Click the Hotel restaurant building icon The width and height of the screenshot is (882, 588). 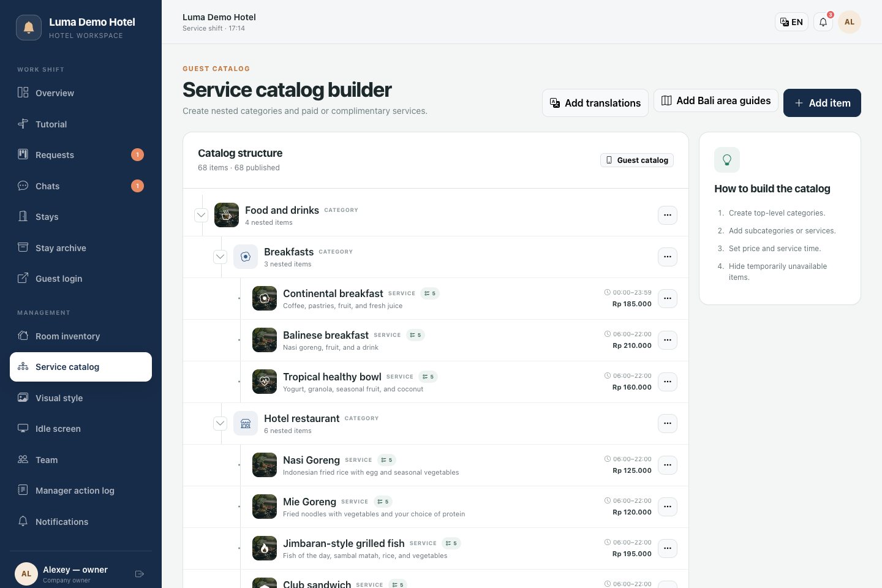point(246,423)
